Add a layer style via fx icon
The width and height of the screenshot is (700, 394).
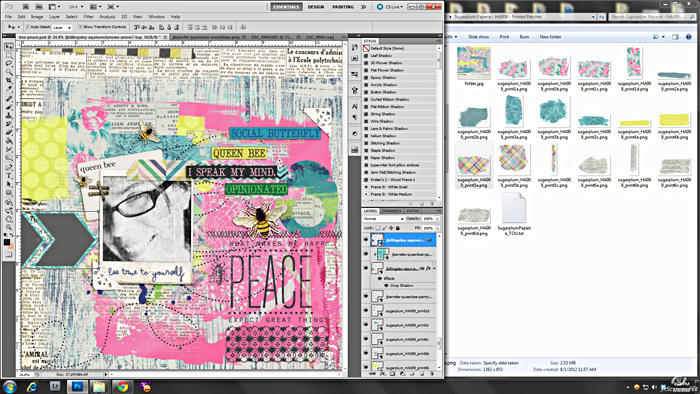pos(383,374)
